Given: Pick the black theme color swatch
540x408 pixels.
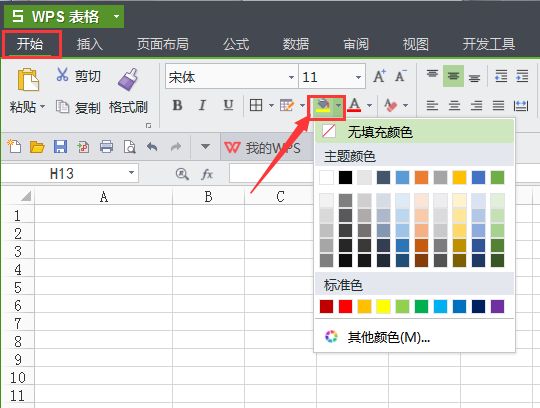Looking at the screenshot, I should point(345,178).
